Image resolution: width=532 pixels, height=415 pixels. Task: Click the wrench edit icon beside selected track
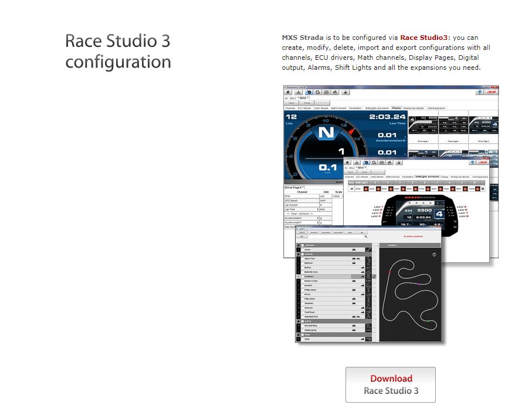[374, 276]
